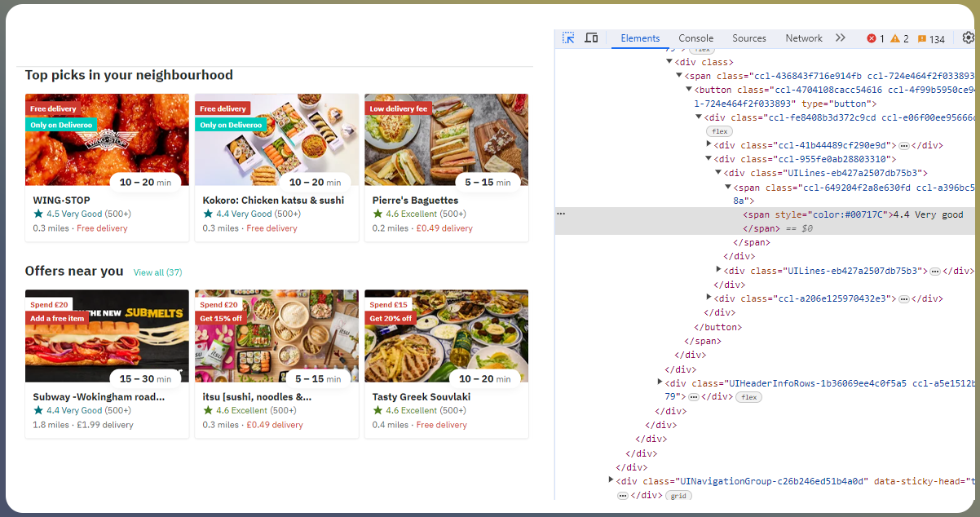
Task: Click the Tasty Greek Souvlaki food image
Action: [x=446, y=335]
